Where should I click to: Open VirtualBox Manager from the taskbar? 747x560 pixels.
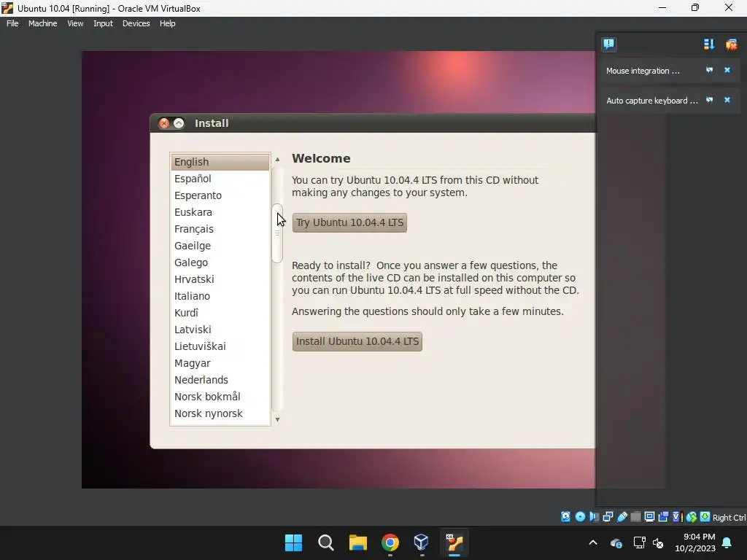click(x=422, y=542)
